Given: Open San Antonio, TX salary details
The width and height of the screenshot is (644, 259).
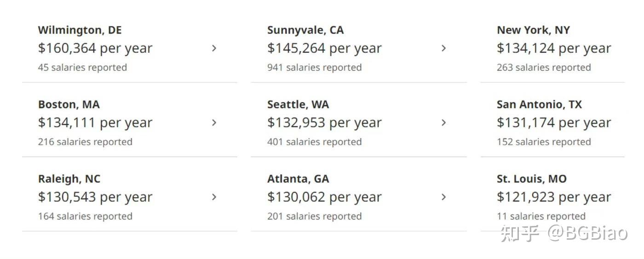Looking at the screenshot, I should tap(539, 105).
